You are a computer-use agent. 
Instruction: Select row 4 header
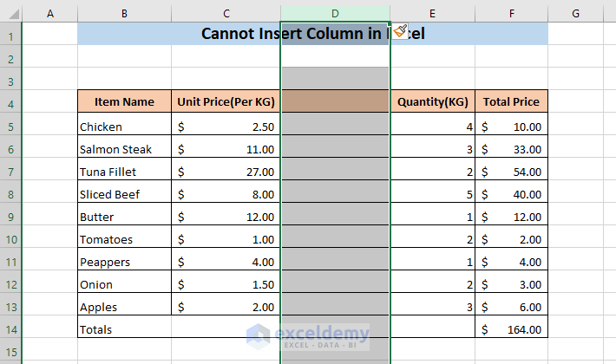10,102
